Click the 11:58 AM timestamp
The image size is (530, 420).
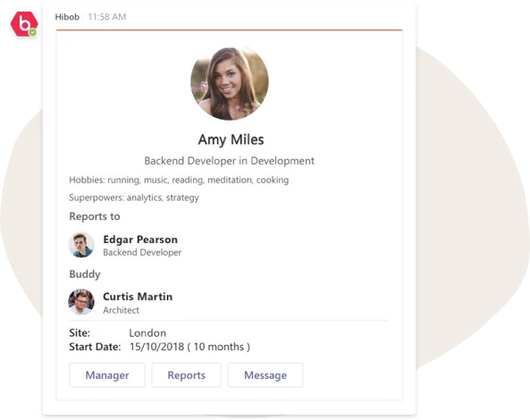tap(107, 17)
